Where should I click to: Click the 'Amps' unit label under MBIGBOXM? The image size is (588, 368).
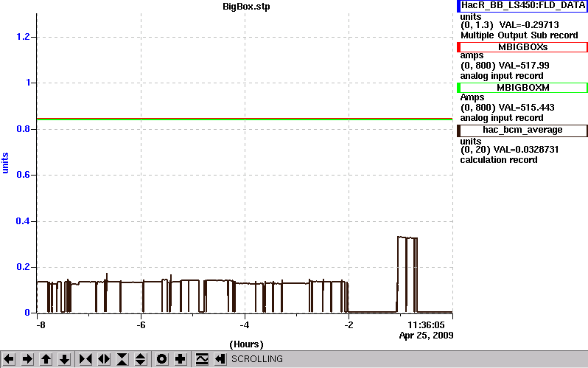click(472, 97)
